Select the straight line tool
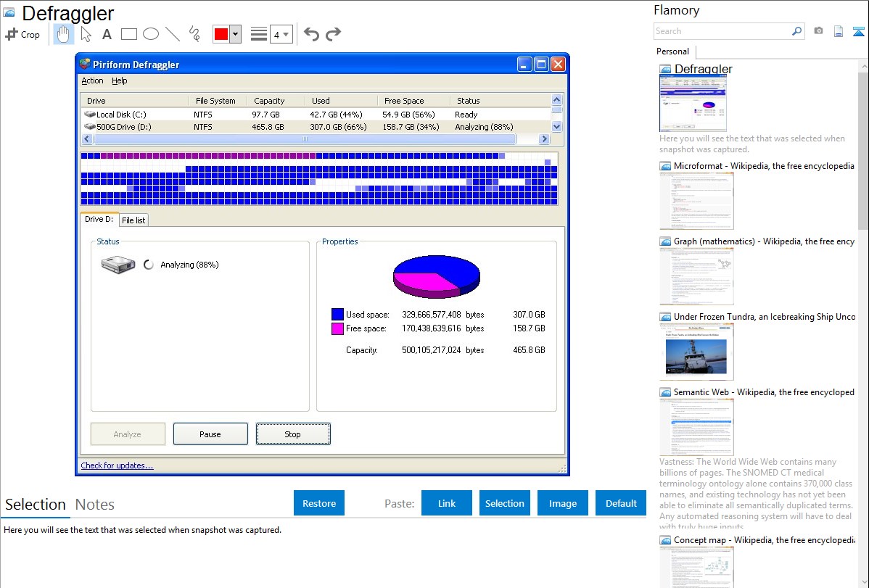The image size is (869, 588). coord(173,34)
